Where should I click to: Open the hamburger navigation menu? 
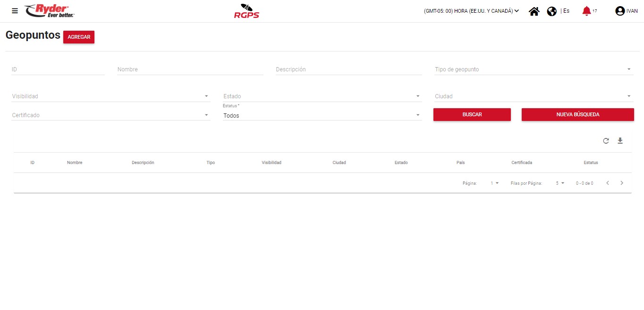tap(15, 11)
